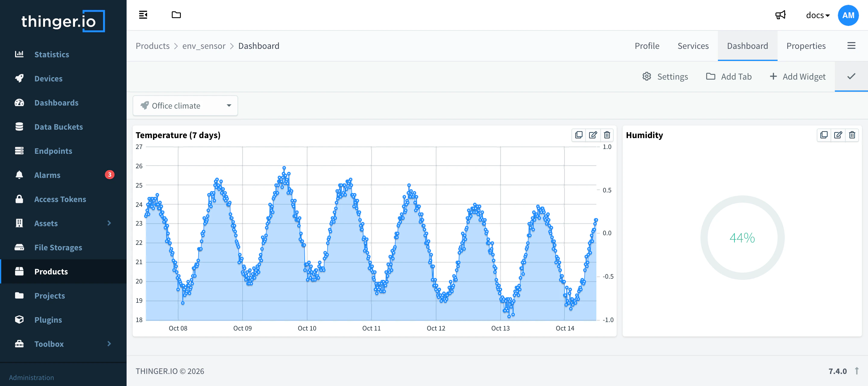
Task: Open File Storages section
Action: [63, 248]
